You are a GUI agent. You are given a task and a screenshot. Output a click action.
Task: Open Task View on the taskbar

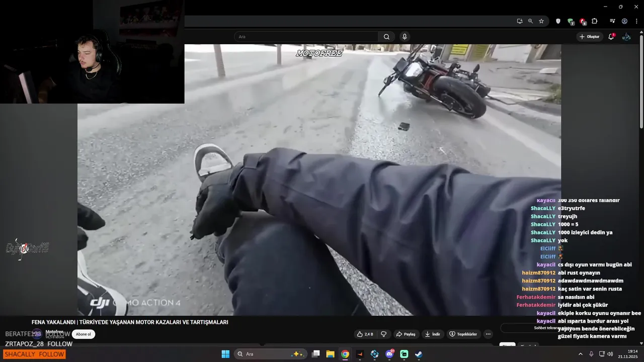(x=315, y=354)
